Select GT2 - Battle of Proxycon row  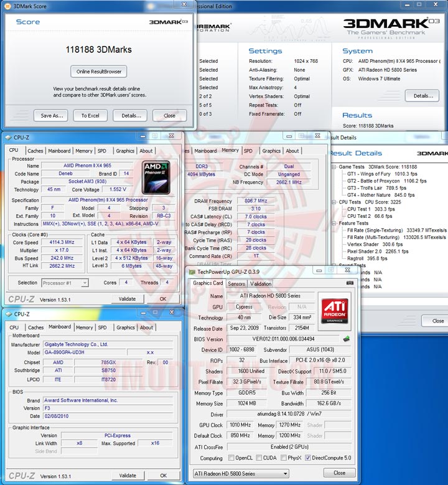pyautogui.click(x=386, y=181)
